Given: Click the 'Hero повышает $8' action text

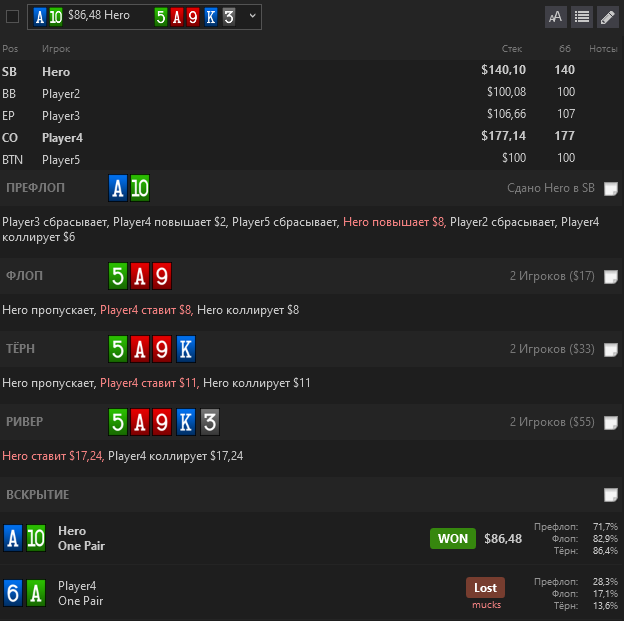Looking at the screenshot, I should (x=394, y=222).
